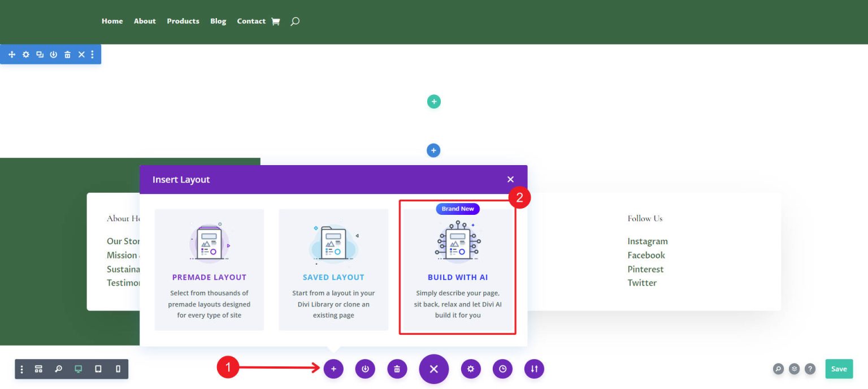Screen dimensions: 868x389
Task: Click the Facebook footer link
Action: coord(646,255)
